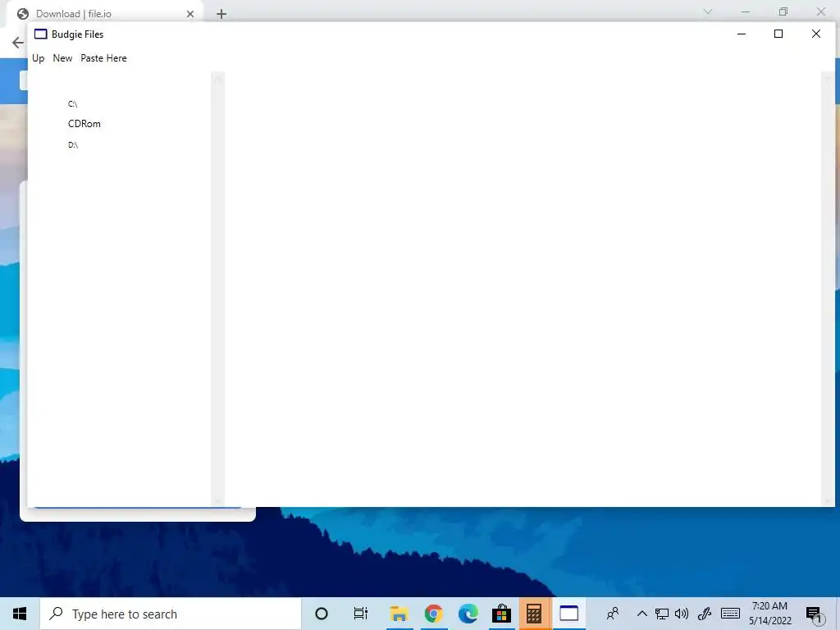Image resolution: width=840 pixels, height=630 pixels.
Task: Open File Explorer from the taskbar
Action: [x=399, y=614]
